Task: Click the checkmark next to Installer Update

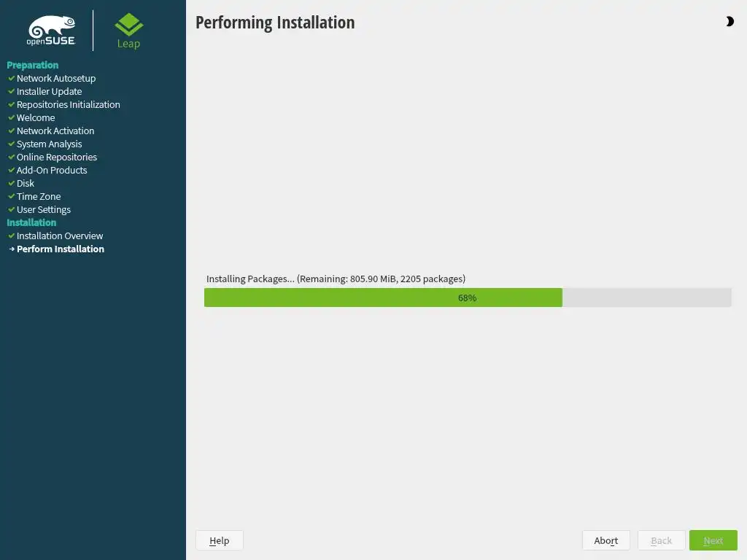Action: [12, 91]
